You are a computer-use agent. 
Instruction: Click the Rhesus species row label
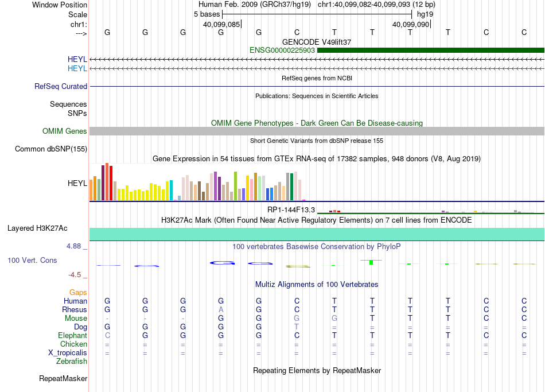tap(75, 309)
